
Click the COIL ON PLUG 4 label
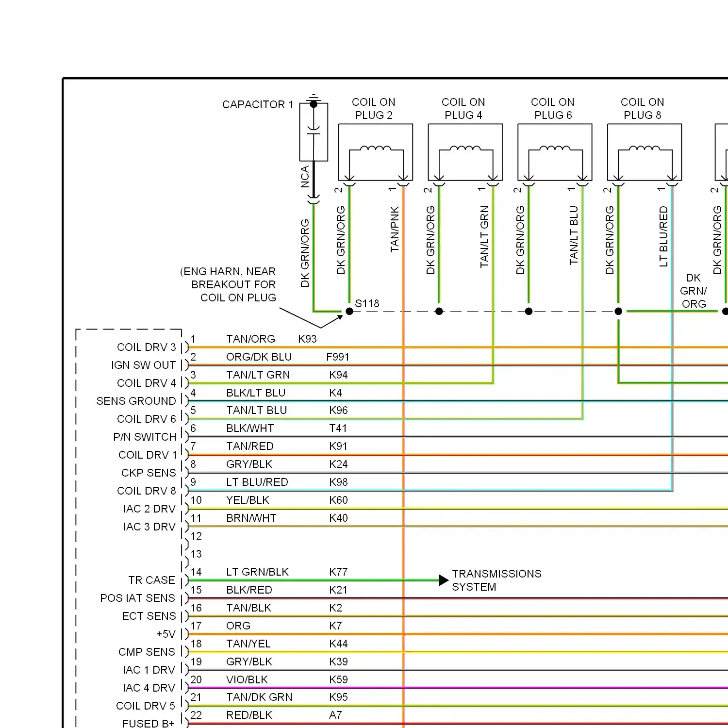pyautogui.click(x=463, y=109)
